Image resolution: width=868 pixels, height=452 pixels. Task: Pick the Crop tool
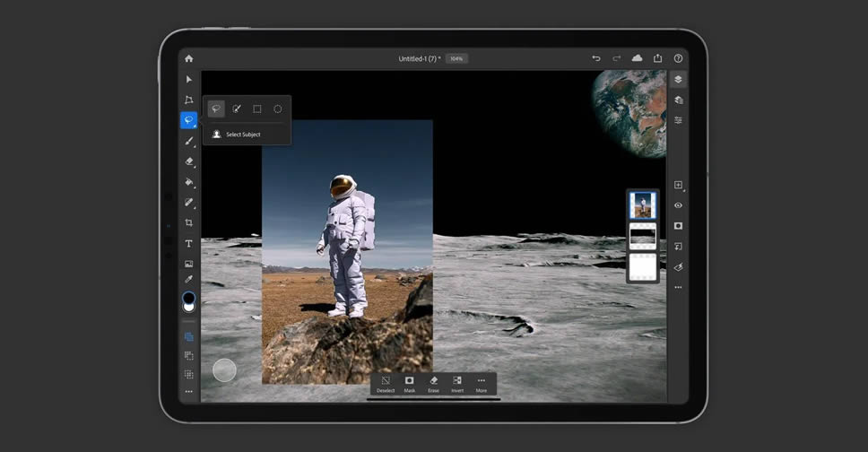click(189, 222)
